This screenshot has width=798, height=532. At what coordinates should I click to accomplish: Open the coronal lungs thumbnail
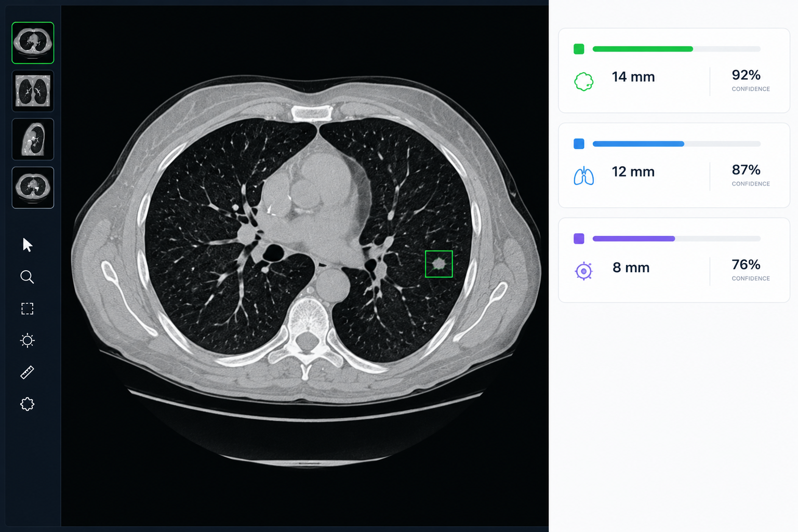coord(33,91)
